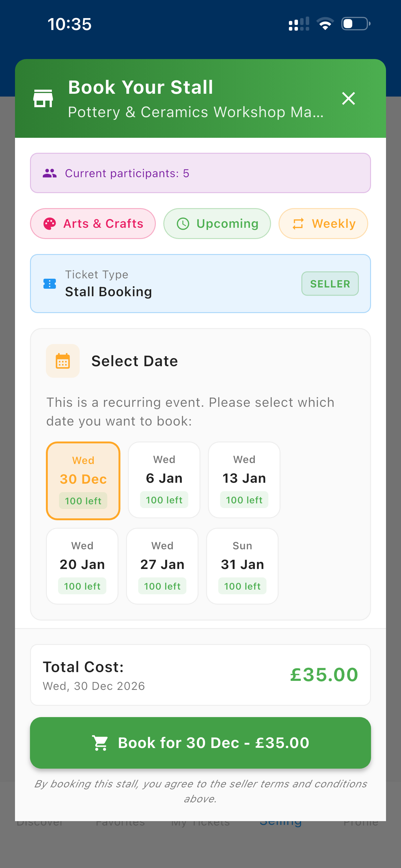The height and width of the screenshot is (868, 401).
Task: Pick the Sun 31 Jan date card
Action: coord(242,566)
